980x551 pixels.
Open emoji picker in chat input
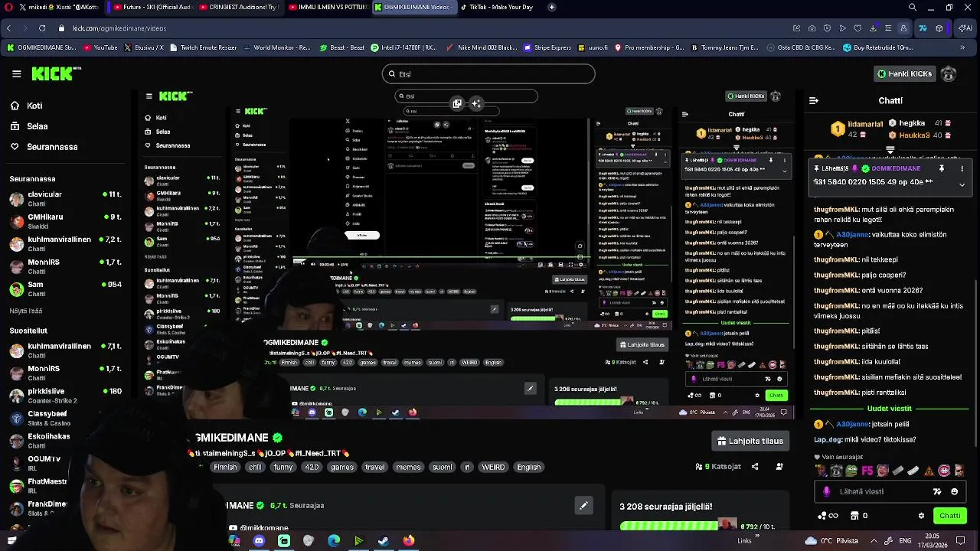tap(954, 491)
